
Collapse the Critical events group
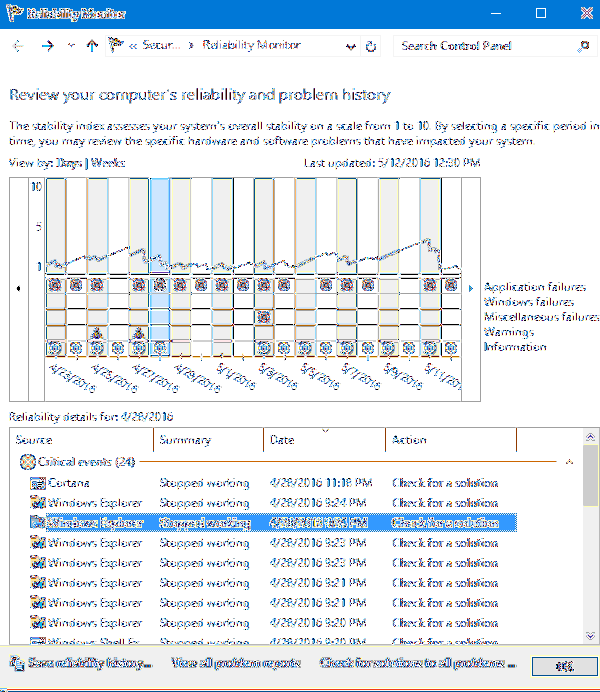click(x=569, y=462)
